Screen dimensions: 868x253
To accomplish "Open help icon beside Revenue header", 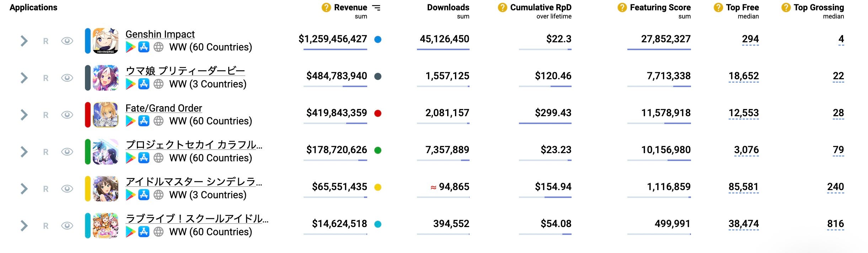I will (x=326, y=7).
